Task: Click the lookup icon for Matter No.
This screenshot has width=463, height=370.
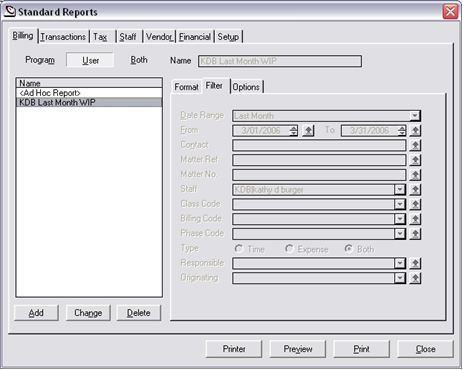Action: pos(415,175)
